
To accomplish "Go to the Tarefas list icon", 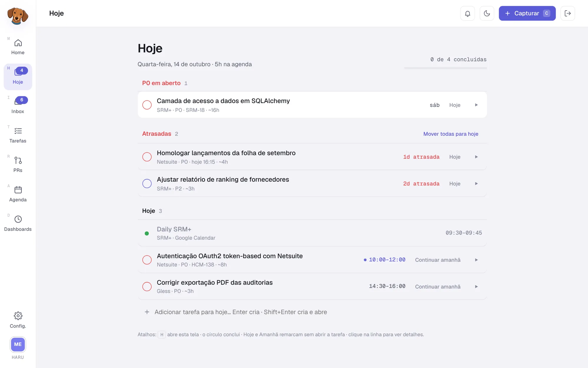I will tap(18, 131).
